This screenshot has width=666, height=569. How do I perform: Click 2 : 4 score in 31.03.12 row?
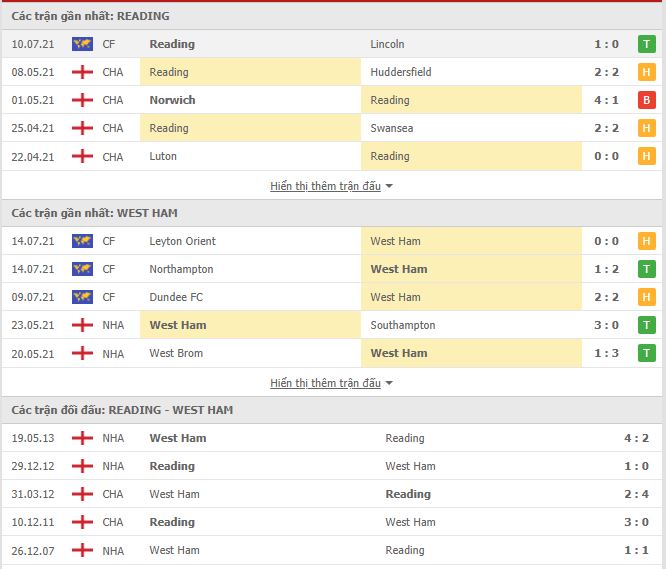point(636,494)
